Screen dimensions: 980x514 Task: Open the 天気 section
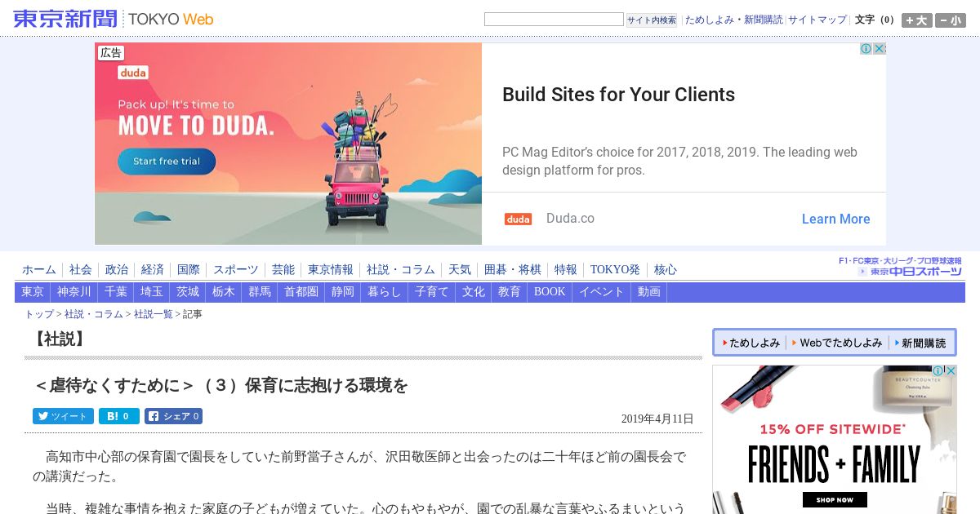pos(460,270)
